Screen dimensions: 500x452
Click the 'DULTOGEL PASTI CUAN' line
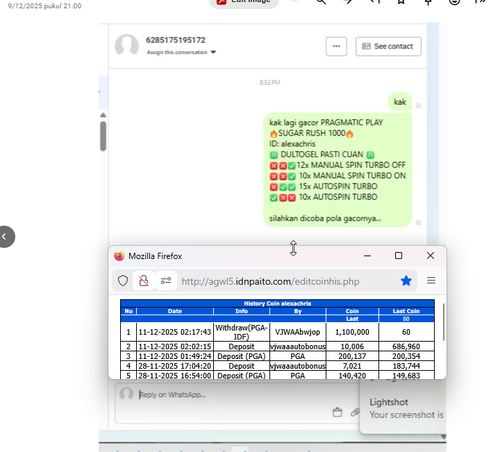pos(322,154)
